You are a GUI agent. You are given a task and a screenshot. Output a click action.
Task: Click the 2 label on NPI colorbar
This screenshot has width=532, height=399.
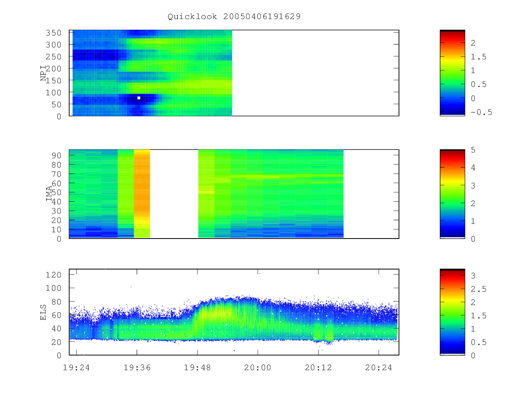pyautogui.click(x=473, y=43)
